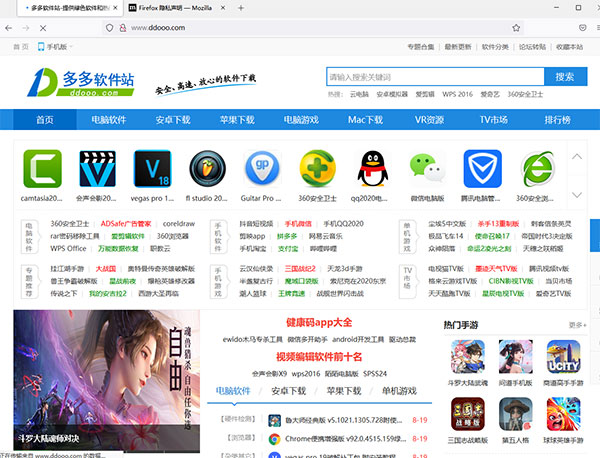This screenshot has width=600, height=458.
Task: Click the 搜索 search button
Action: [x=566, y=77]
